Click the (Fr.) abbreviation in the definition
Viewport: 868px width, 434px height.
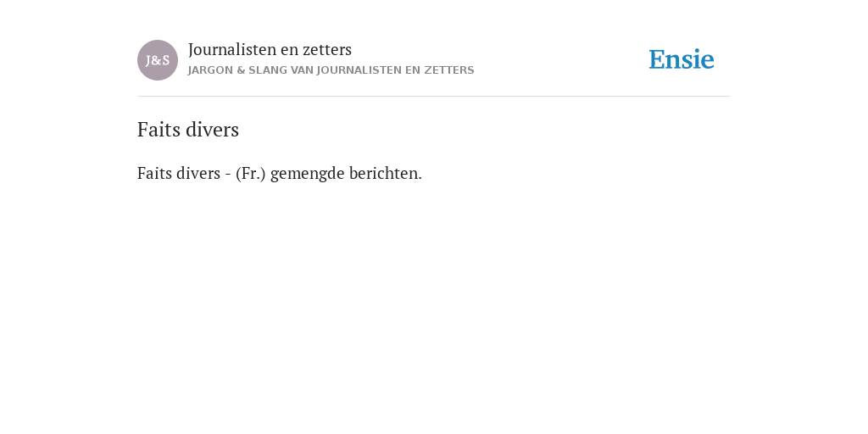tap(250, 173)
